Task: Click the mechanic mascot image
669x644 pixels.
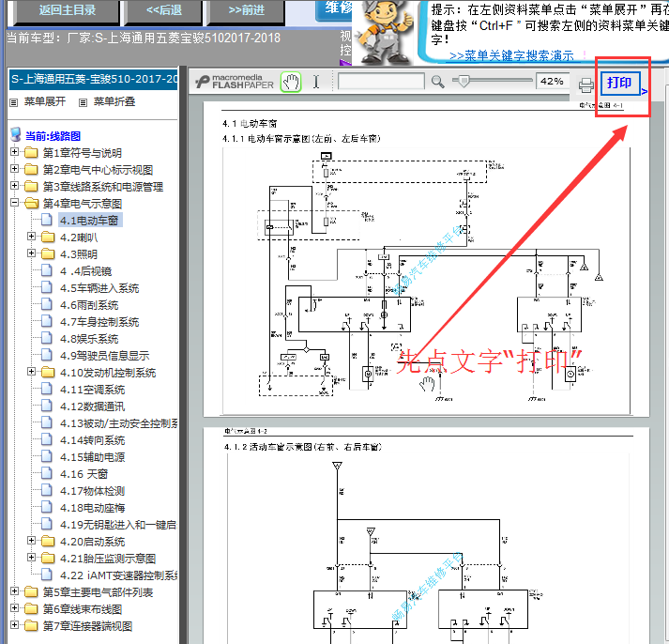Action: [x=384, y=33]
